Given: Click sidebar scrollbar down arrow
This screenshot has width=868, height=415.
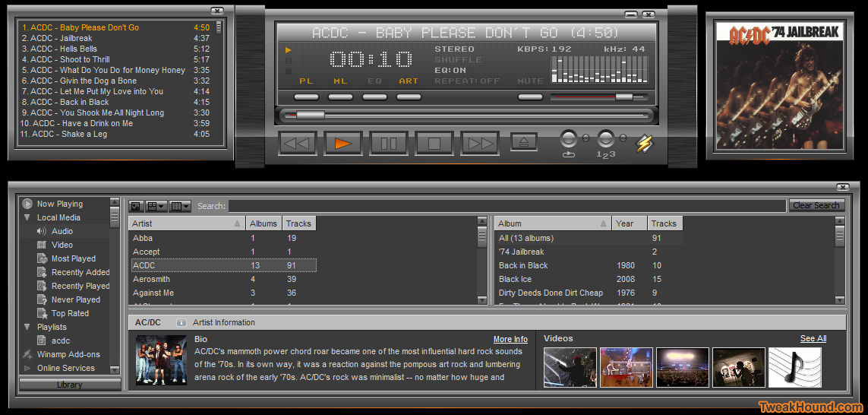Looking at the screenshot, I should pos(115,369).
